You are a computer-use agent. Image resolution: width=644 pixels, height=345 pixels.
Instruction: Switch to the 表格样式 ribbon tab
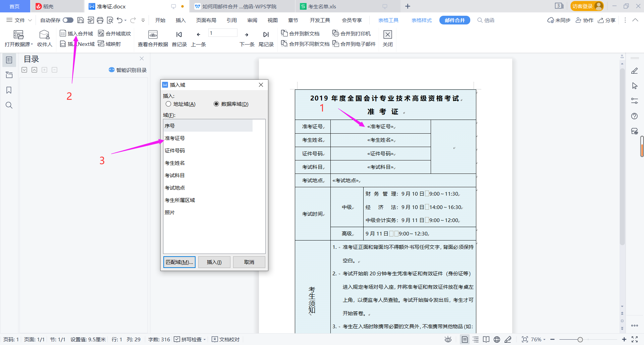421,20
